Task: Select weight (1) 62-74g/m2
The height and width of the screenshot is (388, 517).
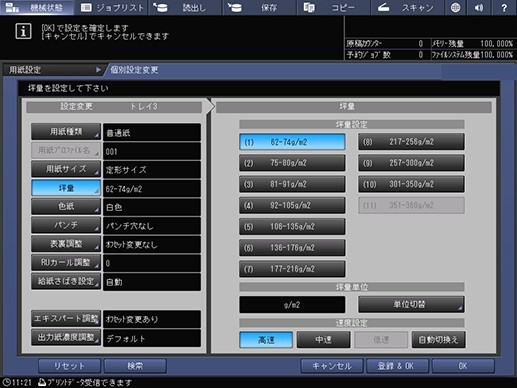Action: click(292, 142)
